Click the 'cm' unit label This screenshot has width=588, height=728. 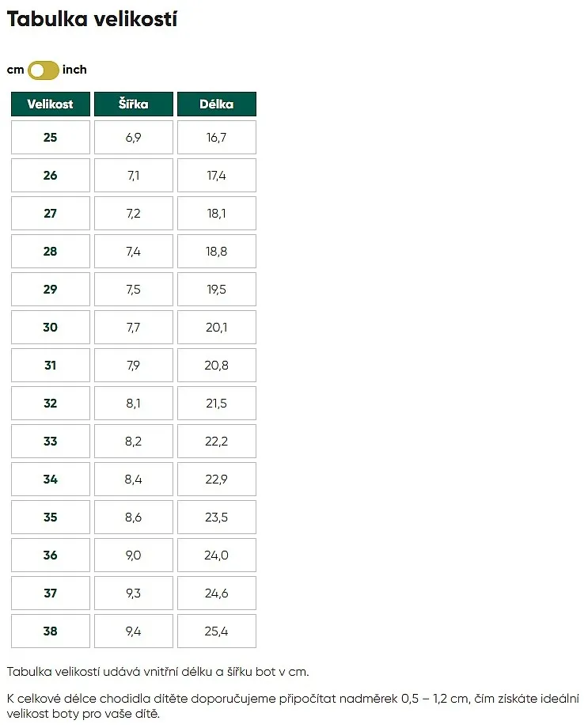(15, 70)
